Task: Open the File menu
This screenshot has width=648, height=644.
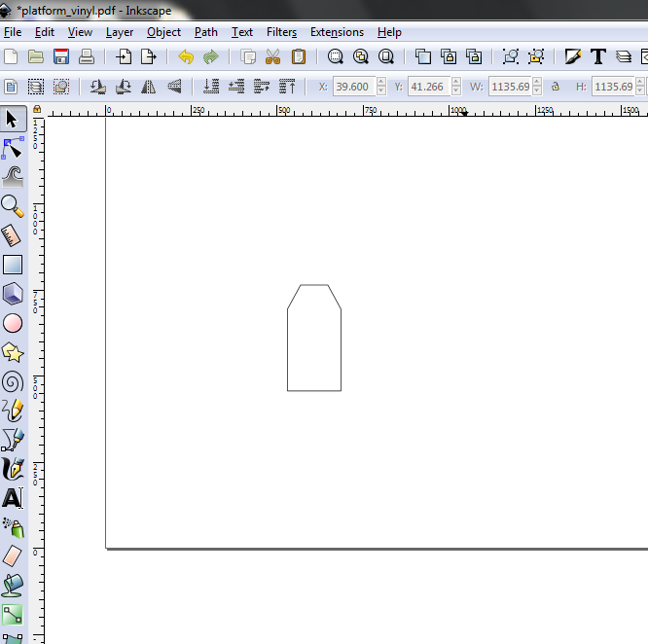Action: pos(13,32)
